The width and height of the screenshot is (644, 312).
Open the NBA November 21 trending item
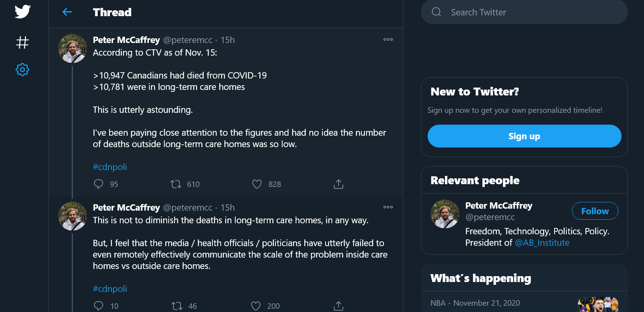click(x=524, y=303)
